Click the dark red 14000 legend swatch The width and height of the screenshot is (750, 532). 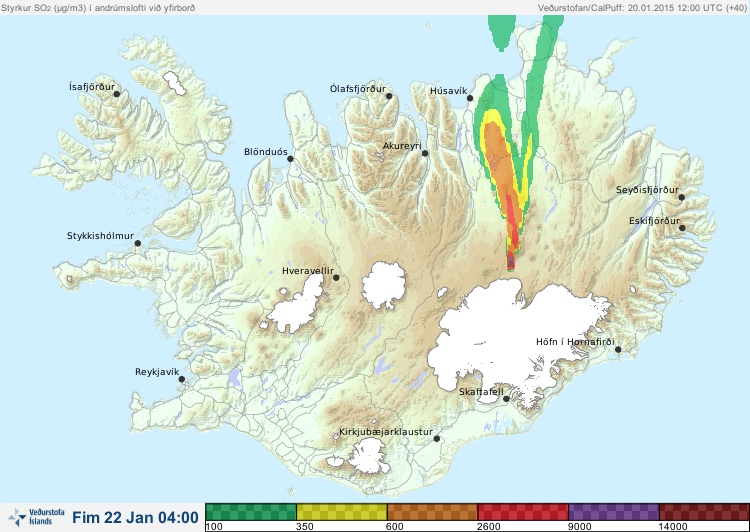coord(704,512)
